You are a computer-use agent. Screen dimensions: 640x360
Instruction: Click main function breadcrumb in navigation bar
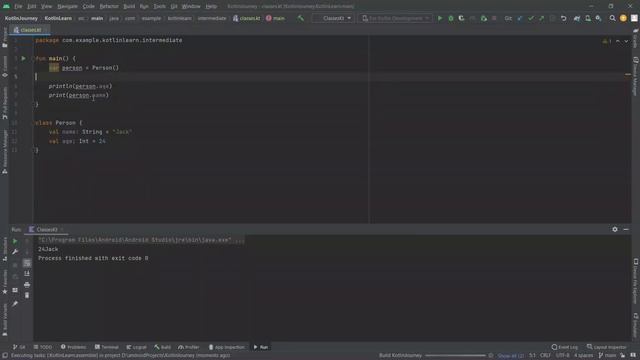276,18
